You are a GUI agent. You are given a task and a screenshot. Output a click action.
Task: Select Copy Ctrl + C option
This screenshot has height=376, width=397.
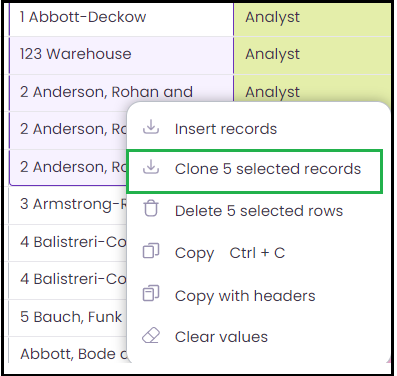coord(255,253)
